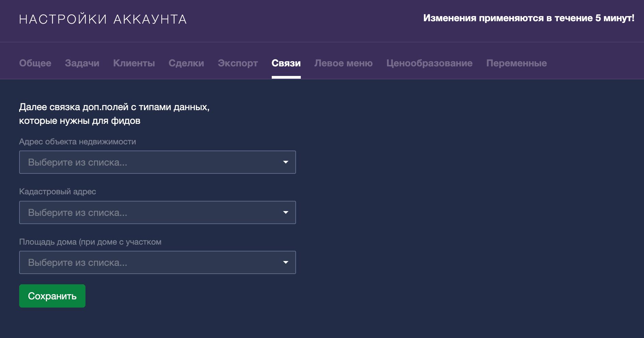Click the Адрес объекта недвижимости label

tap(78, 142)
